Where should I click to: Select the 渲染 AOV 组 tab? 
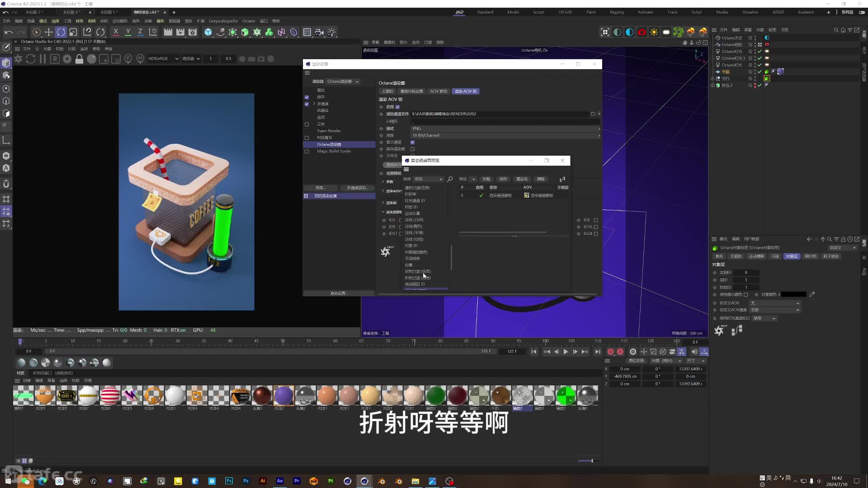[x=465, y=91]
